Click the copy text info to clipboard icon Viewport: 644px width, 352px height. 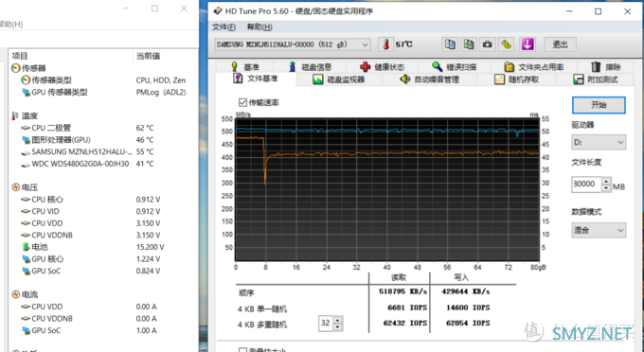[x=450, y=44]
